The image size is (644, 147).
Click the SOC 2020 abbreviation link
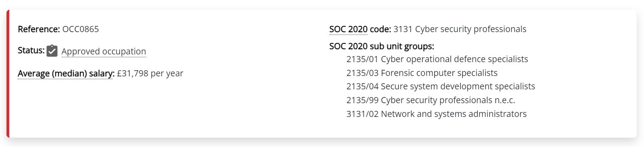click(x=349, y=29)
